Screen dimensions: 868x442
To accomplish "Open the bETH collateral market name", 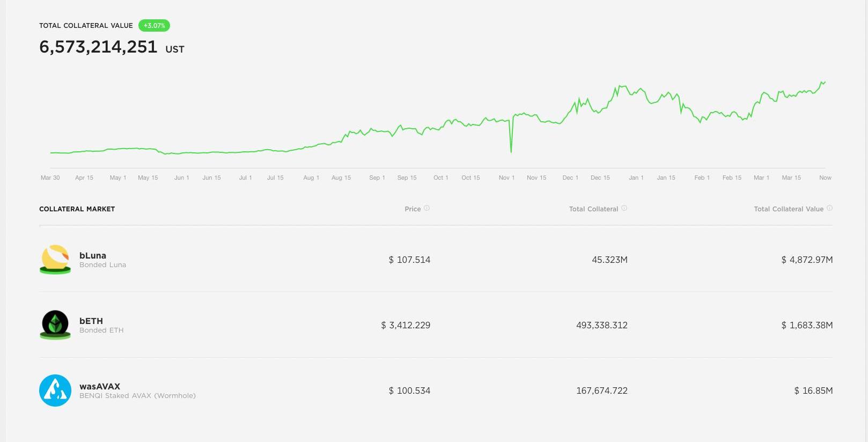I will (91, 321).
